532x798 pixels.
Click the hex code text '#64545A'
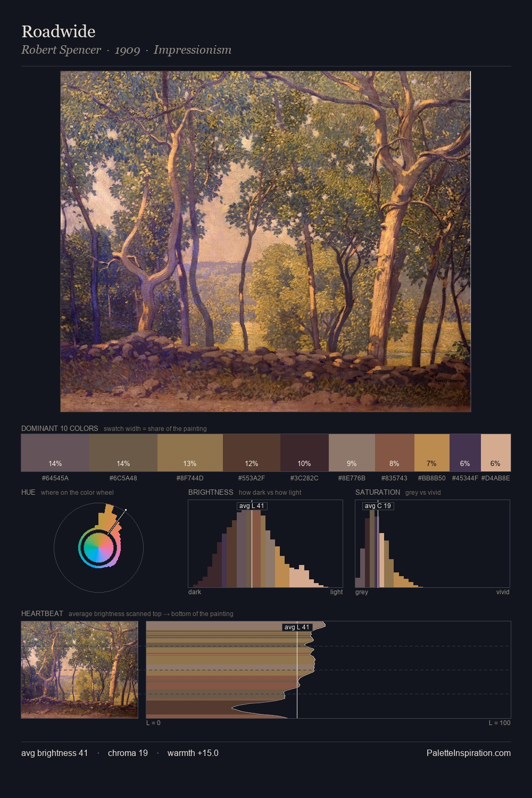coord(55,478)
